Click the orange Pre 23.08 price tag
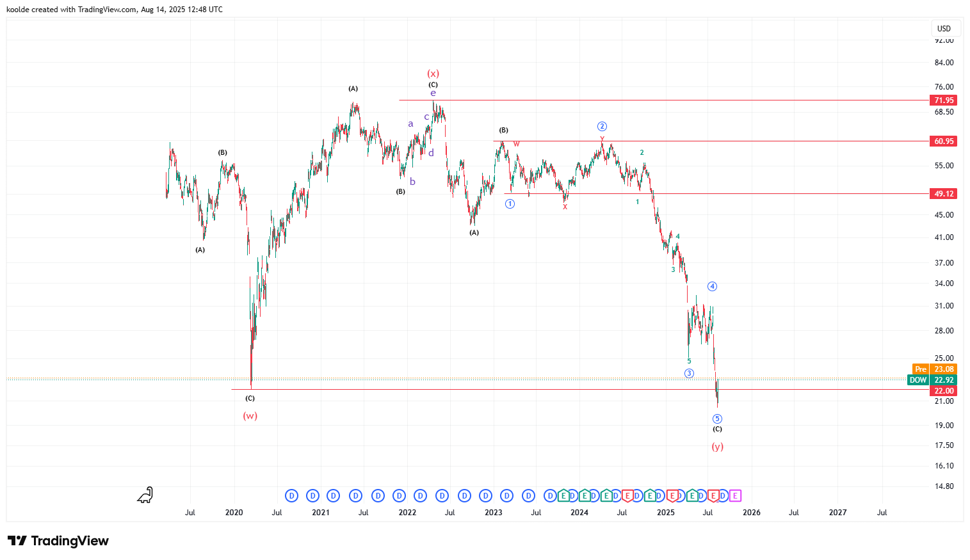Screen dimensions: 970x560 tap(934, 369)
